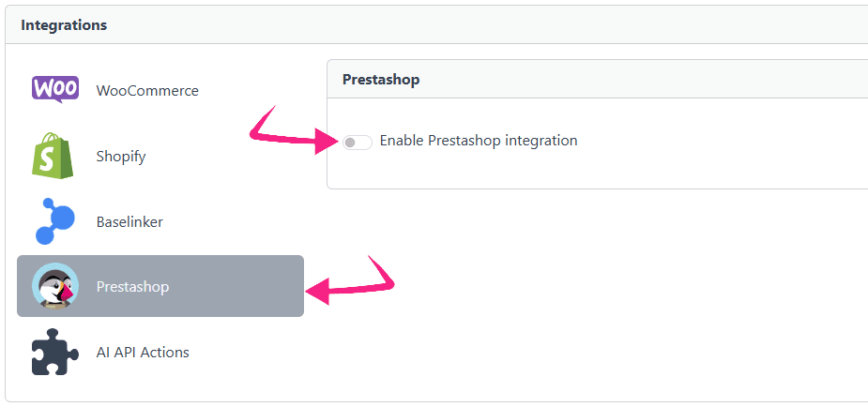Click the AI API Actions puzzle icon
Image resolution: width=868 pixels, height=407 pixels.
[54, 352]
